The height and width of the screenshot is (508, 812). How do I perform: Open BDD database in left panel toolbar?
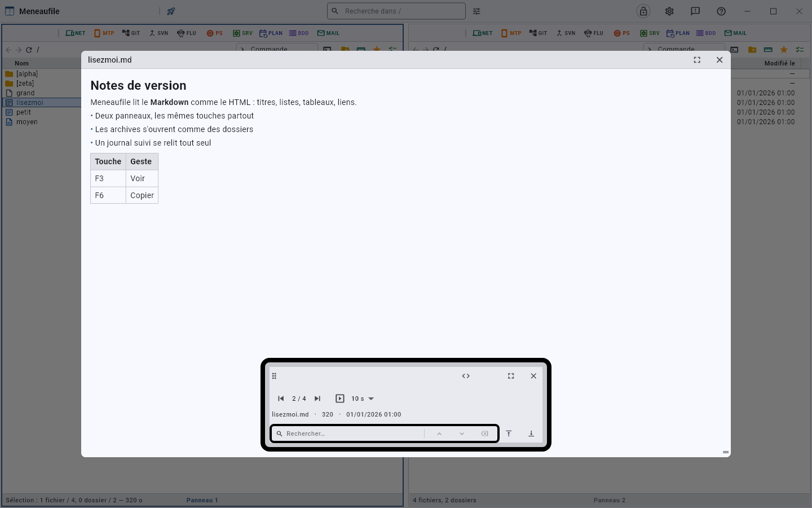pyautogui.click(x=299, y=33)
